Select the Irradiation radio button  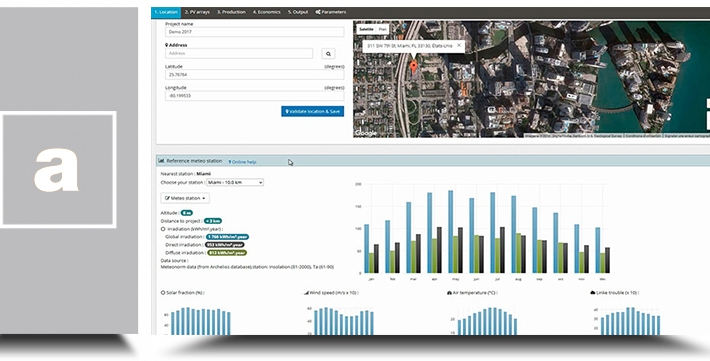163,229
